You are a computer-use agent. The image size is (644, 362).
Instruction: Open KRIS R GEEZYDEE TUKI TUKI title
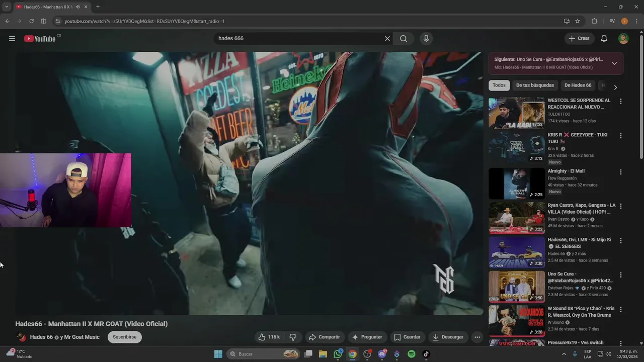pyautogui.click(x=578, y=138)
